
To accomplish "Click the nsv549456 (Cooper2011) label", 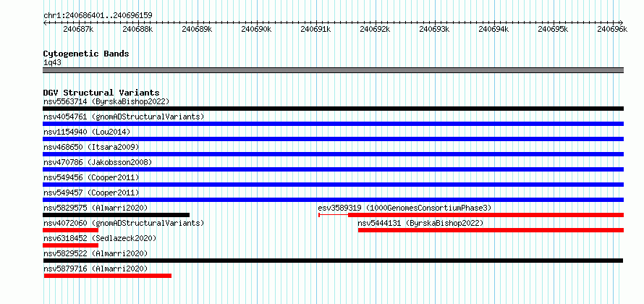I will coord(91,177).
